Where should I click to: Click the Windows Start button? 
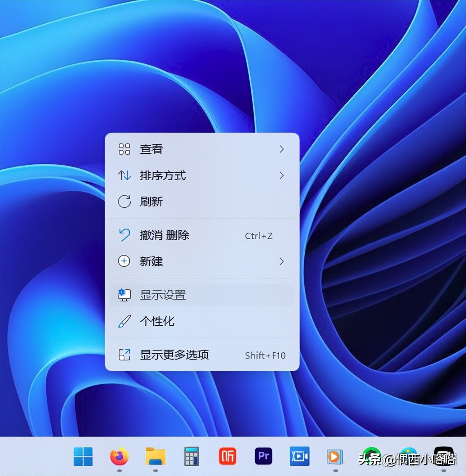click(x=83, y=456)
